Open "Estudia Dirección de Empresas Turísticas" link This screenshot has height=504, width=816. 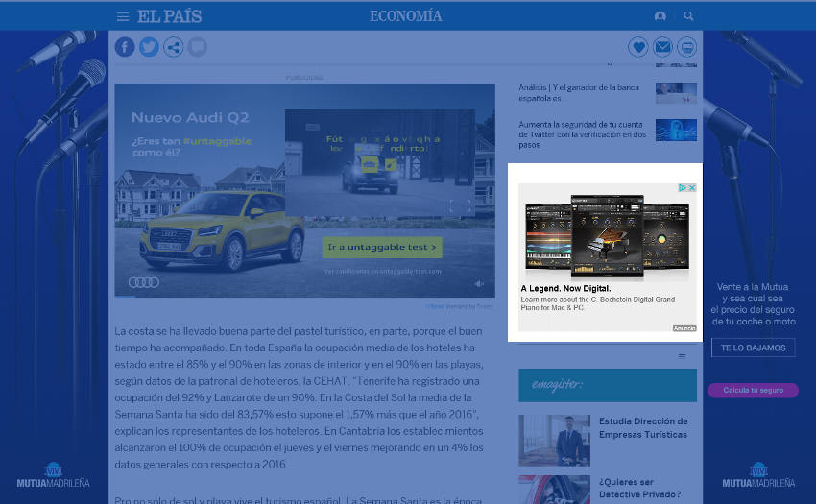pyautogui.click(x=642, y=428)
